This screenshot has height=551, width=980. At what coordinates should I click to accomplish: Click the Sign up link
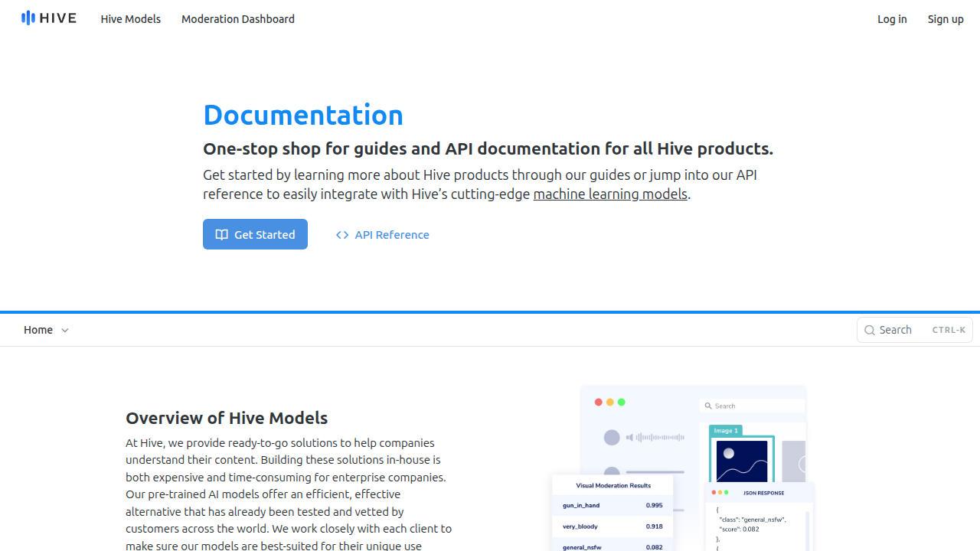946,19
